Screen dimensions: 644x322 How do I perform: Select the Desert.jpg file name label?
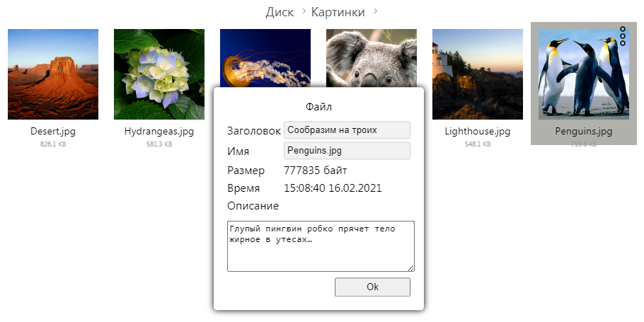tap(53, 132)
